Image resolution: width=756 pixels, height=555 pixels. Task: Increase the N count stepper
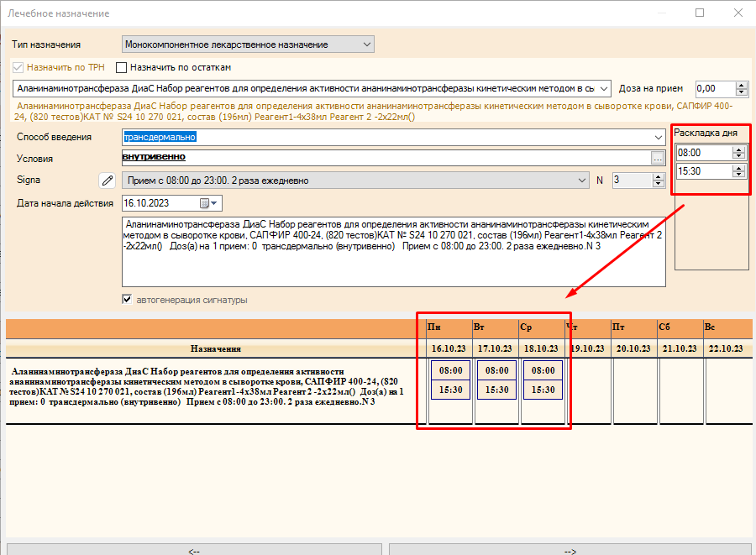658,177
